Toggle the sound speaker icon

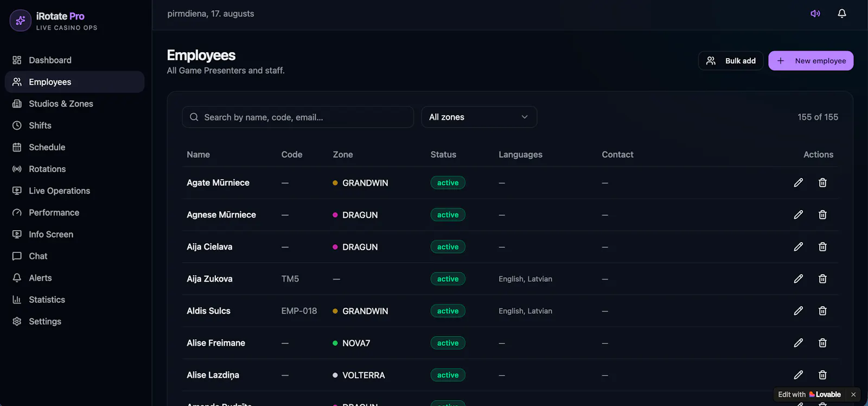click(x=815, y=14)
